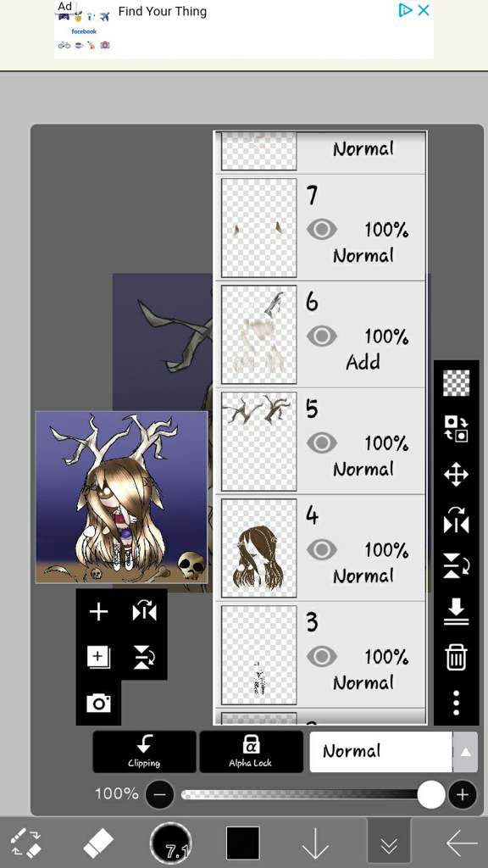The image size is (488, 868).
Task: Turn on Alpha Lock
Action: tap(251, 752)
